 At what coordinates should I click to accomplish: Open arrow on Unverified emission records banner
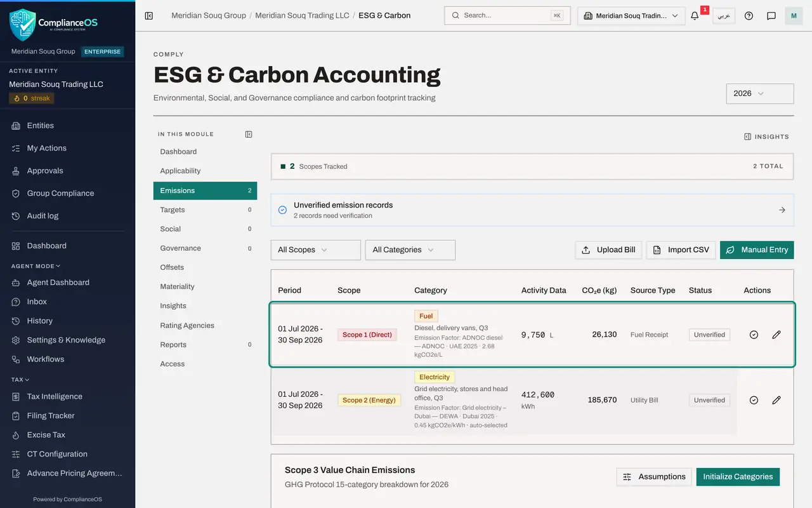(782, 210)
